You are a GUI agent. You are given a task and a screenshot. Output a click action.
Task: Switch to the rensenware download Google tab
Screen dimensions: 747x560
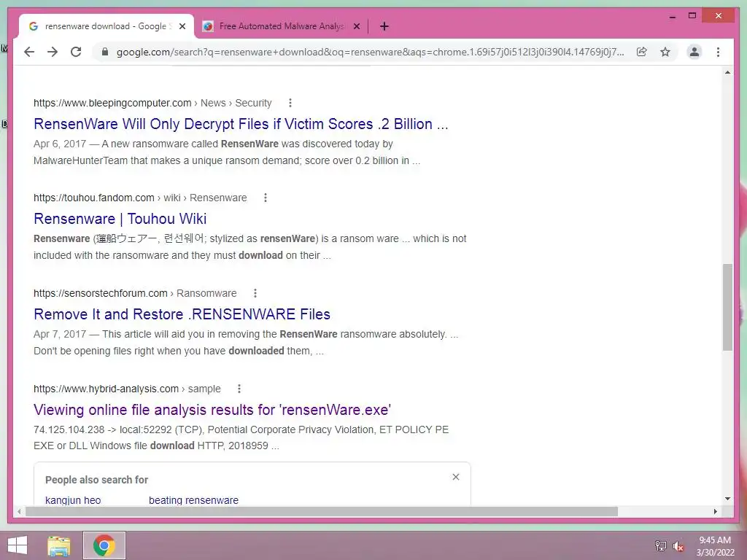coord(107,26)
